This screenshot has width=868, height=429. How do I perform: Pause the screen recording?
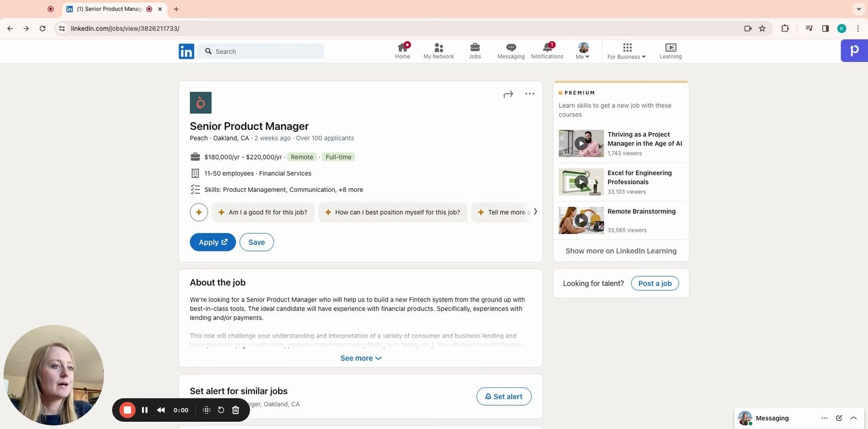pyautogui.click(x=145, y=410)
